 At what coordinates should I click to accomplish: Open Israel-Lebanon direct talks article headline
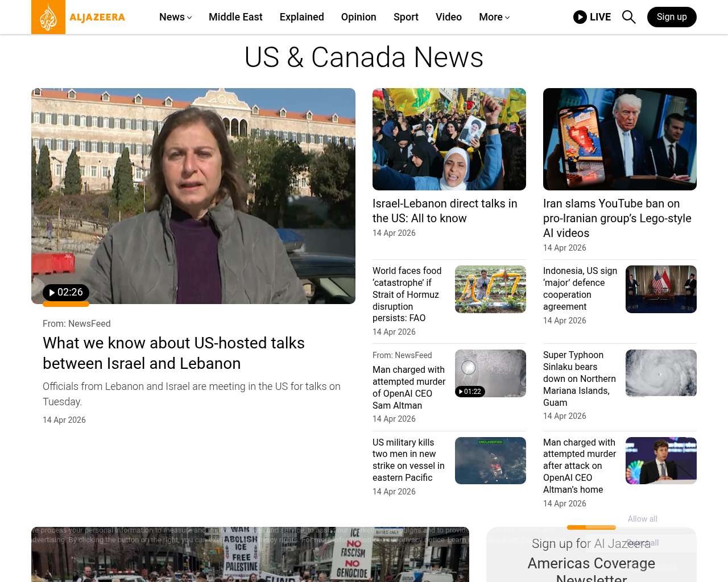(x=444, y=211)
